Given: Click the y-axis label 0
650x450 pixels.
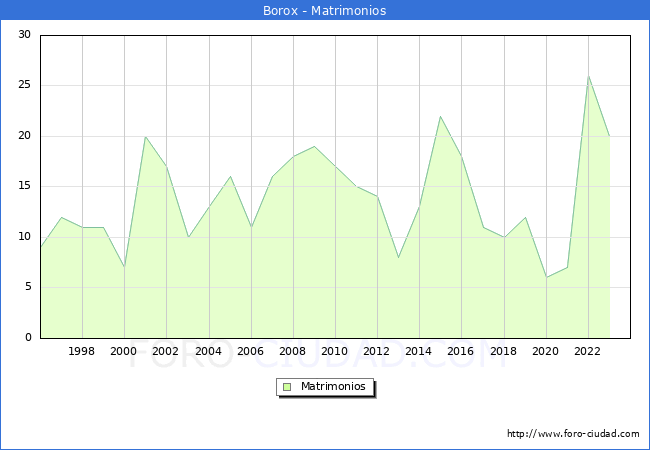Looking at the screenshot, I should 28,337.
